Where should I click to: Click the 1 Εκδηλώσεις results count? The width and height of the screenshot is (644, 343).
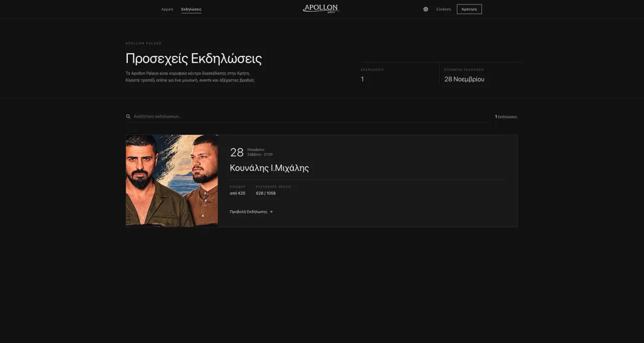point(506,117)
